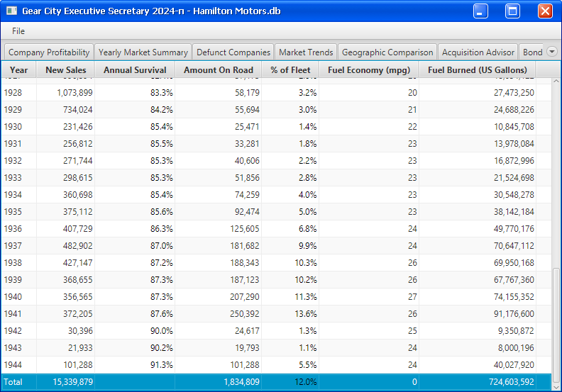Click the Annual Survival column header
The image size is (562, 392).
135,70
